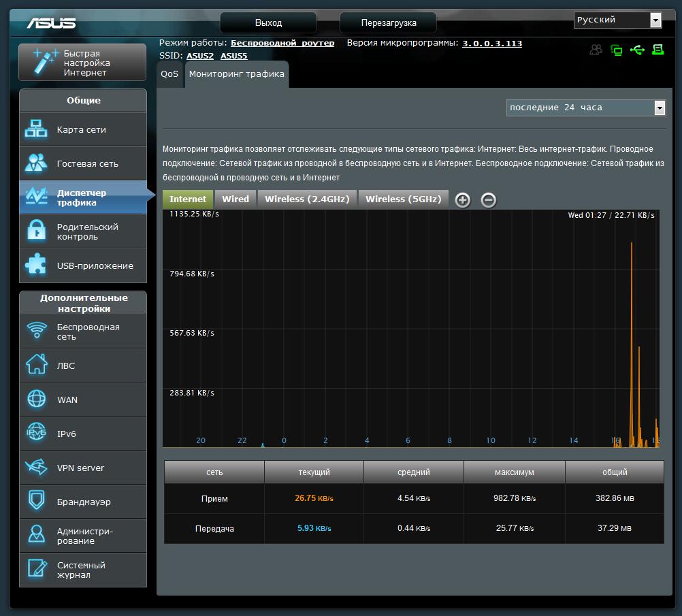Click the Wireless network Wi-Fi icon
This screenshot has width=682, height=616.
(37, 330)
